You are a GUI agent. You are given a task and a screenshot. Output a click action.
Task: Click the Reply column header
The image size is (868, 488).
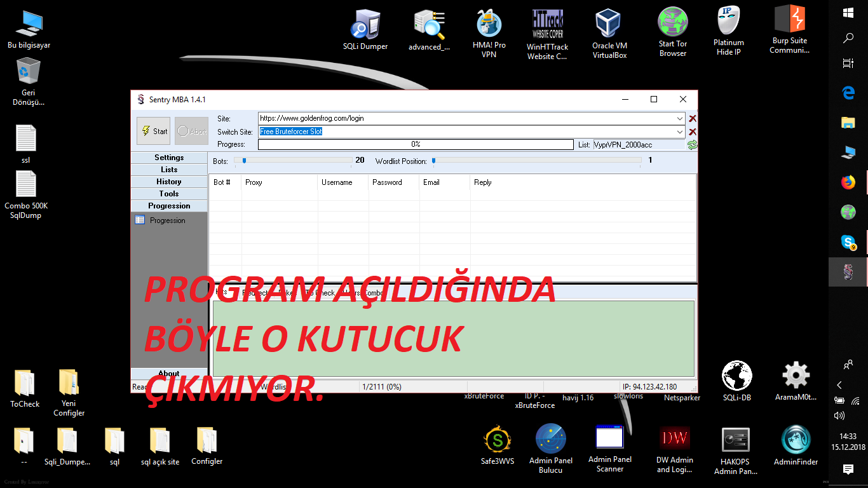[583, 182]
